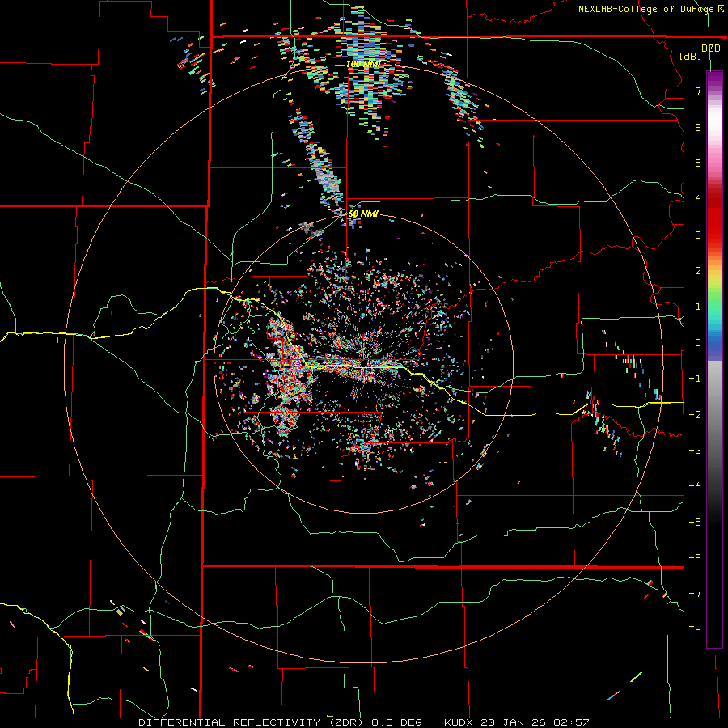Image resolution: width=728 pixels, height=728 pixels.
Task: Click the 1 value on color scale
Action: (698, 307)
